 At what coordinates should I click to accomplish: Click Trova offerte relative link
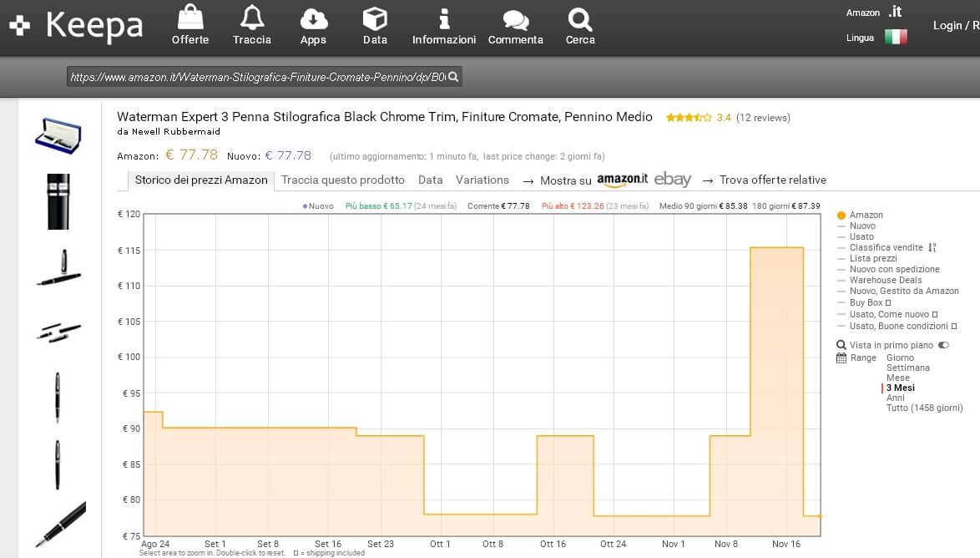pyautogui.click(x=772, y=180)
